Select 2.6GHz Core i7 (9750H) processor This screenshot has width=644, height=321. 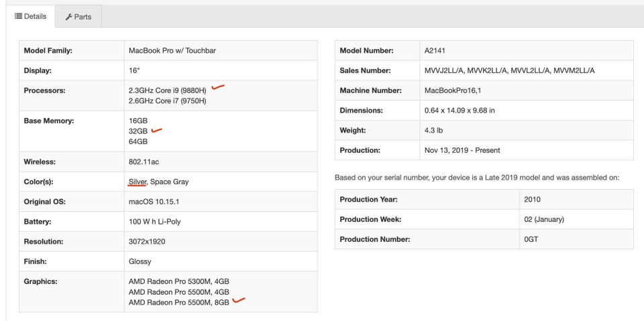pos(167,101)
